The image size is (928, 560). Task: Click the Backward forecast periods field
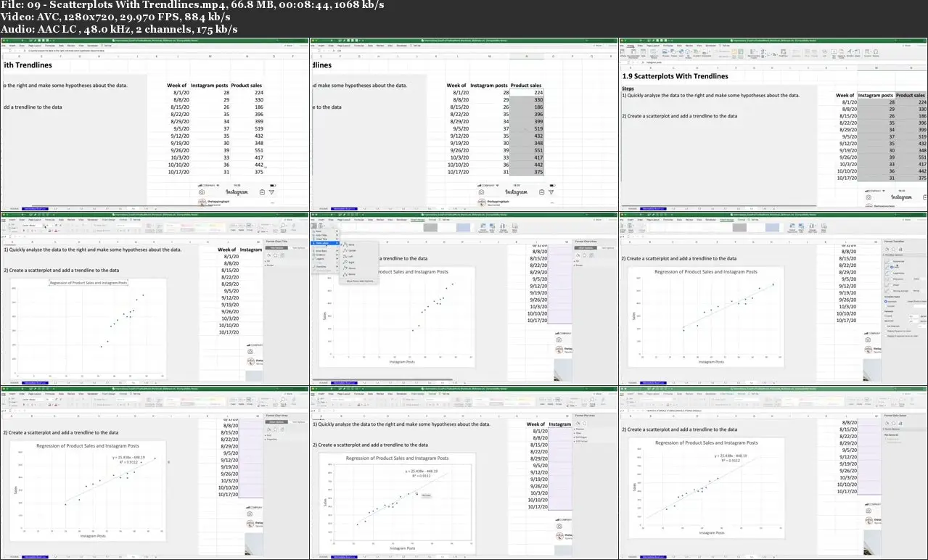coord(914,321)
